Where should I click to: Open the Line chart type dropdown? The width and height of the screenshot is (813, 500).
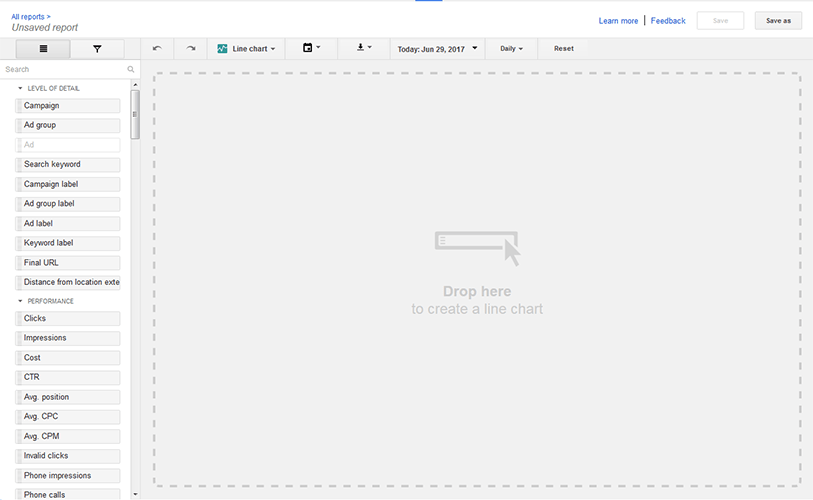click(246, 49)
